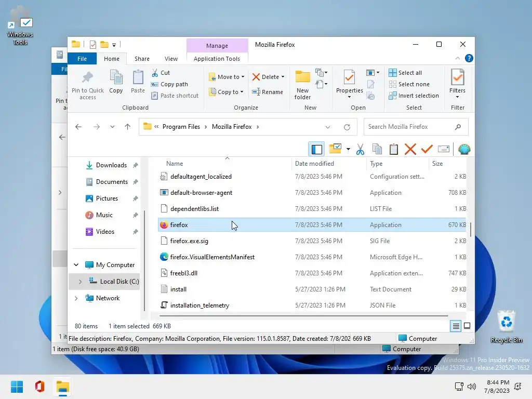Open the Open-with dropdown icon in ribbon
This screenshot has height=399, width=532.
[373, 73]
